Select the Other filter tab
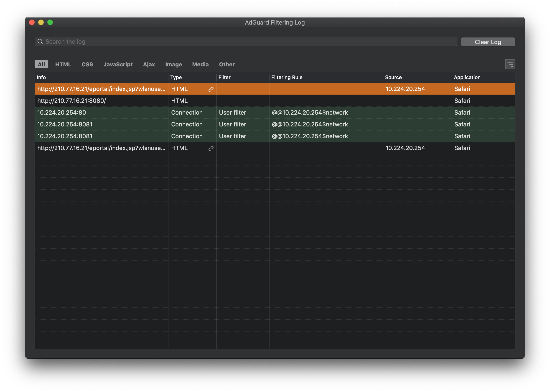Screen dimensions: 550x392 point(227,64)
